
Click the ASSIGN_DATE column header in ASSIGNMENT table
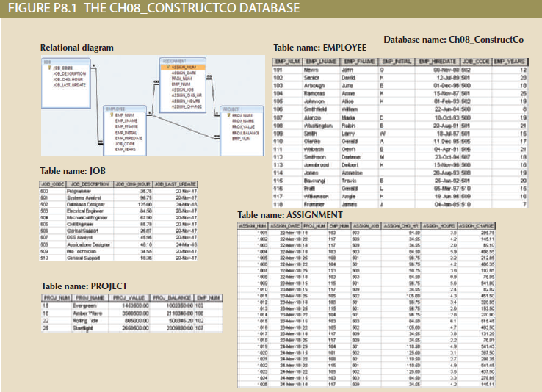click(285, 226)
